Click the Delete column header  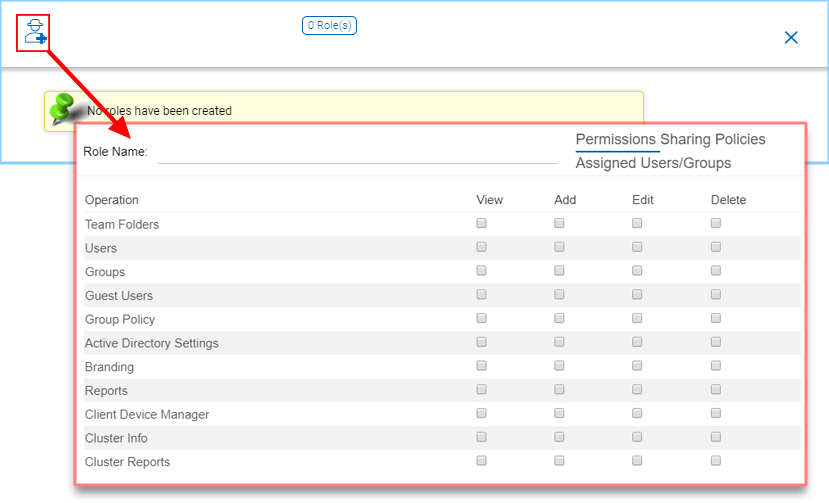coord(729,200)
